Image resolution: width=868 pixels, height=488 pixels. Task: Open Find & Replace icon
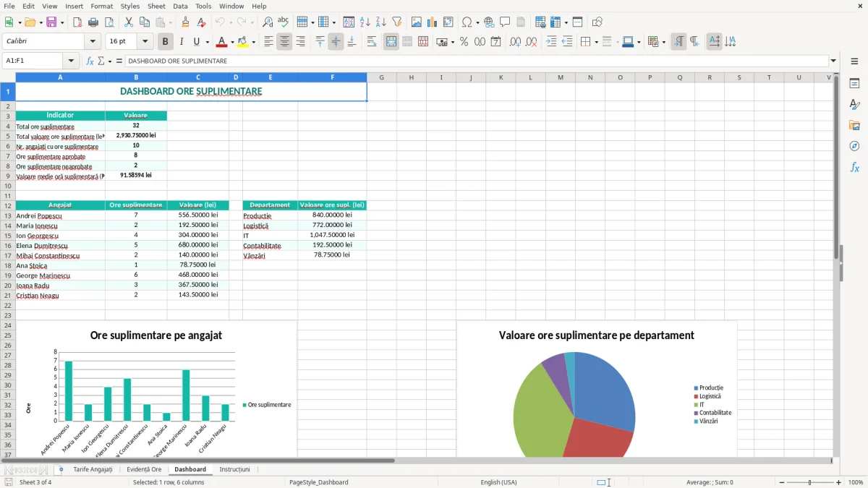click(x=268, y=22)
